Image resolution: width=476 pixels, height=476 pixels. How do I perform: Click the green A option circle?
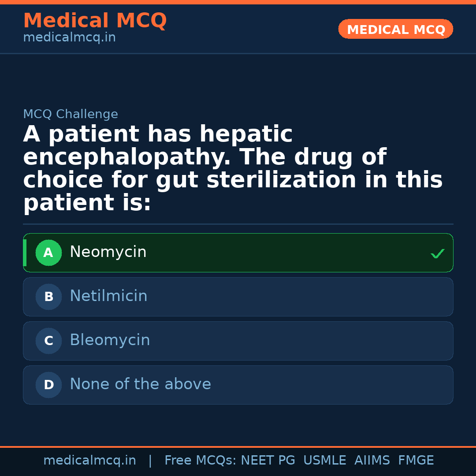pyautogui.click(x=48, y=253)
